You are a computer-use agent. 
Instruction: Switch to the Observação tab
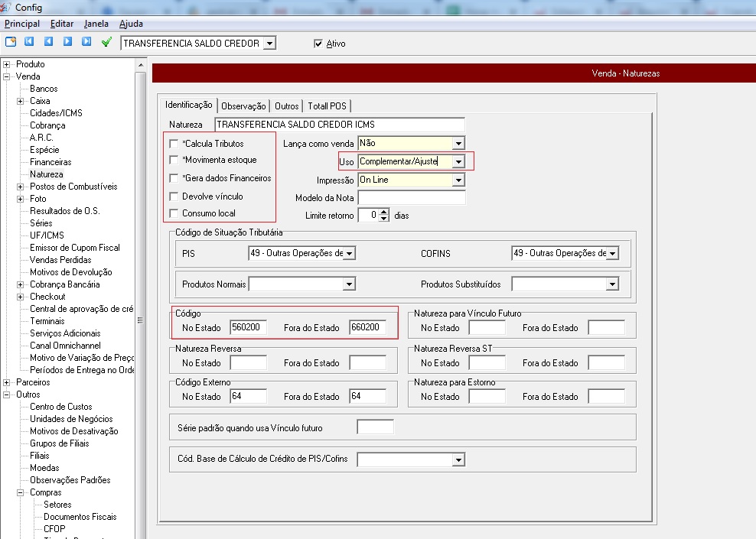243,106
